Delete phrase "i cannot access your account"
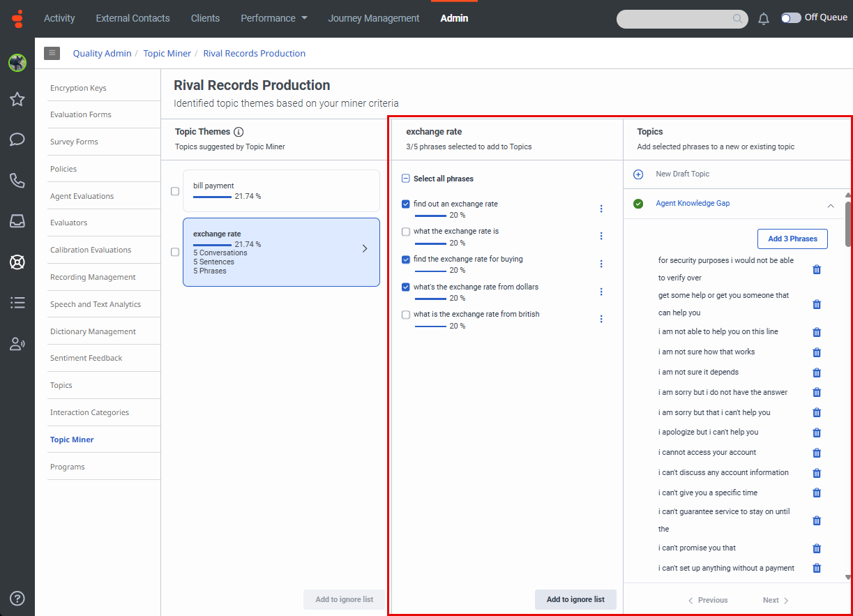Viewport: 853px width, 616px height. (817, 453)
